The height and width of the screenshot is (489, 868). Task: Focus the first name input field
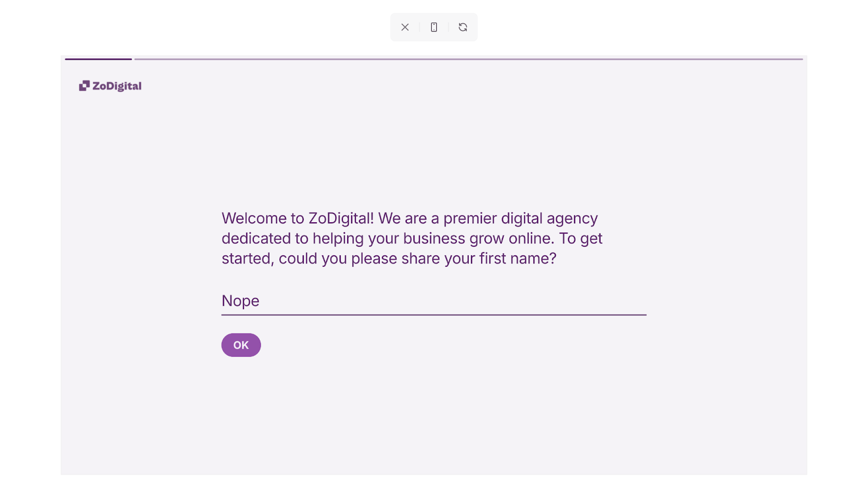[x=433, y=301]
